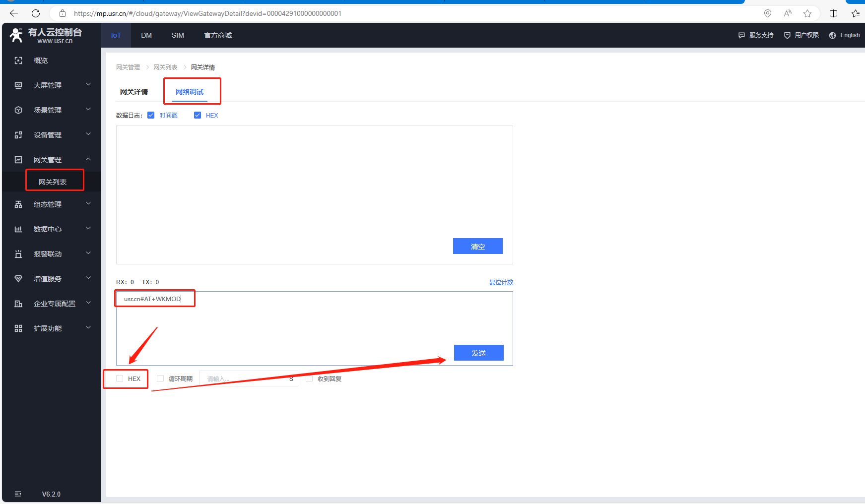Screen dimensions: 865x504
Task: Click the data log display area
Action: pyautogui.click(x=315, y=195)
